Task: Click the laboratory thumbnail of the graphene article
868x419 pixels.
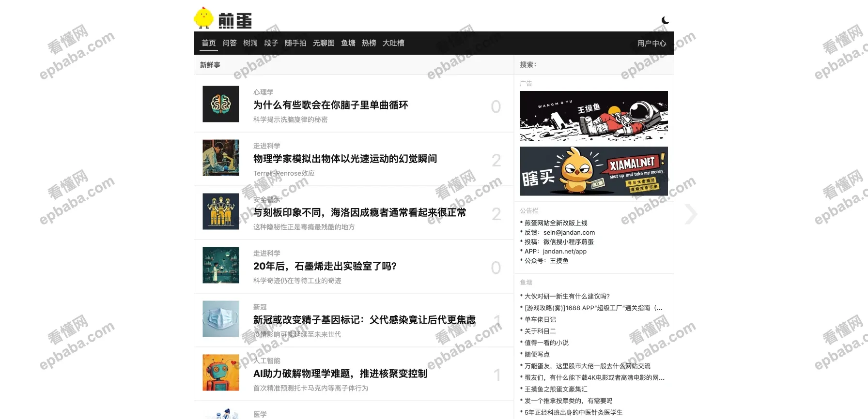Action: (221, 265)
